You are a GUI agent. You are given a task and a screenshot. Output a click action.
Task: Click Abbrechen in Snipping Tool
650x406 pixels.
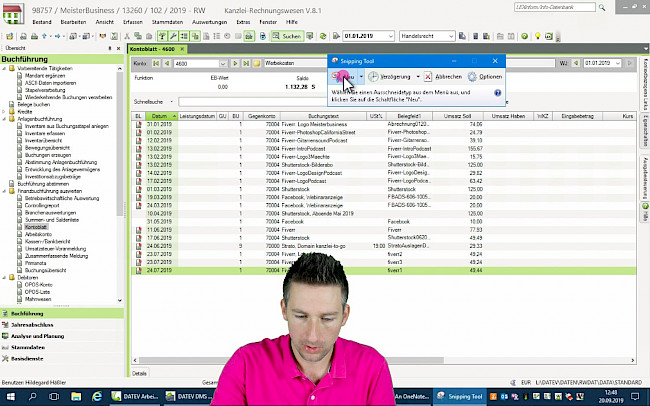point(443,77)
